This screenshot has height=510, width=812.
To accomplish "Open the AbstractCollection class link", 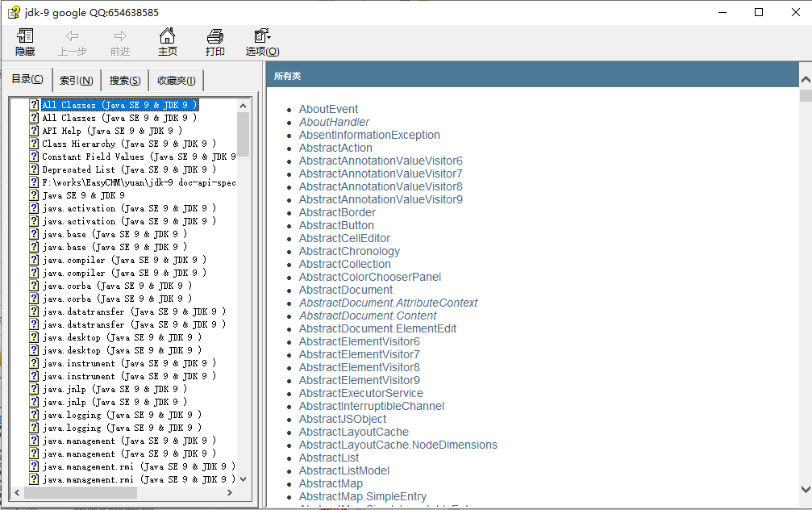I will [344, 264].
